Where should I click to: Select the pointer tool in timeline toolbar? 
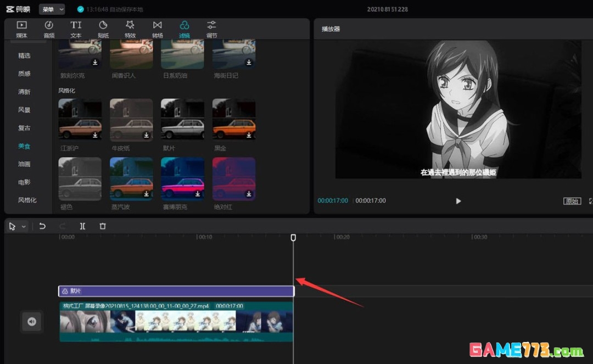click(13, 226)
